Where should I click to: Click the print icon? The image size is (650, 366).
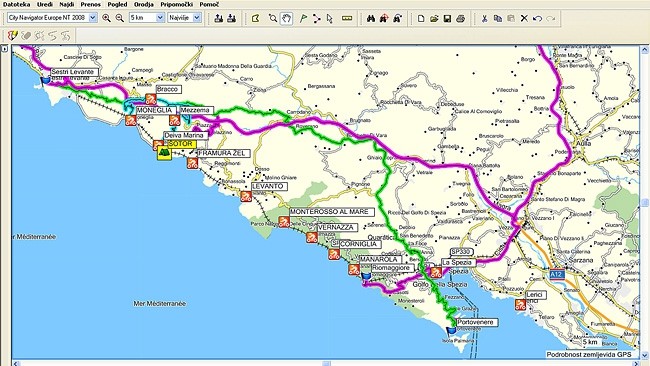[x=460, y=18]
